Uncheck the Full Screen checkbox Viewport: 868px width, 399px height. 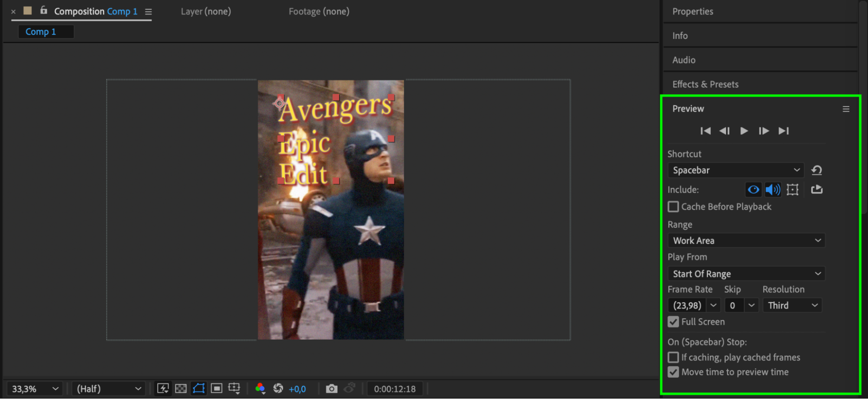click(673, 322)
